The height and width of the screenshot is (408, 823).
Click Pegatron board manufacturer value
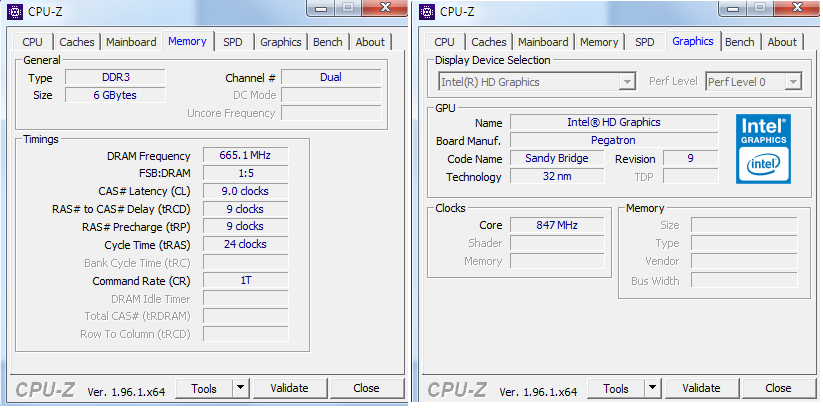(614, 140)
